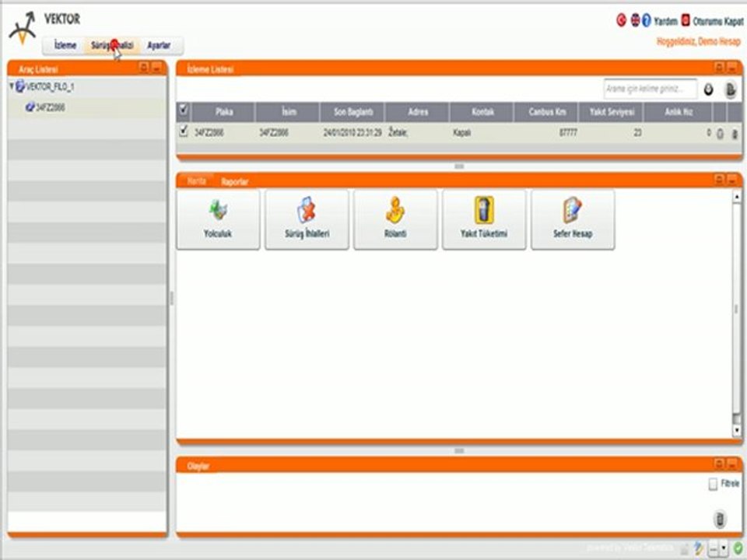Switch language via the UK flag

point(635,20)
